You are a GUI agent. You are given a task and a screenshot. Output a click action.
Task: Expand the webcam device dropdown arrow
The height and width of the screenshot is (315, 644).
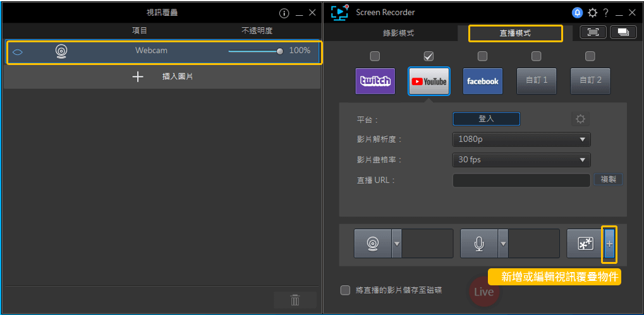click(x=397, y=244)
